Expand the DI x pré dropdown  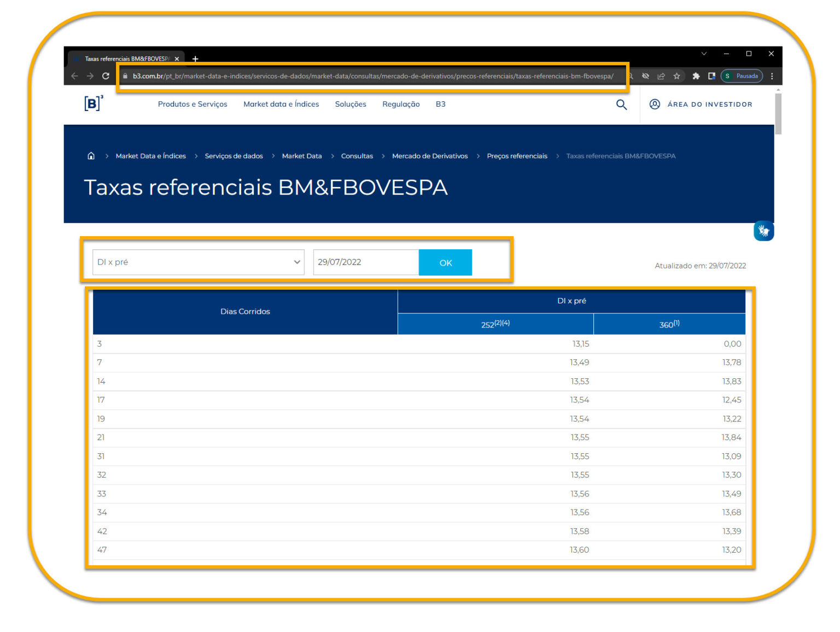coord(199,262)
